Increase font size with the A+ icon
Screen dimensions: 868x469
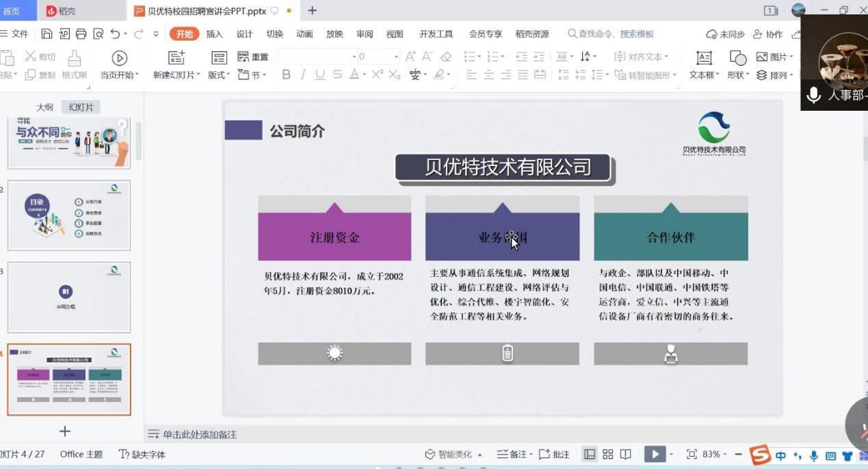pos(410,57)
